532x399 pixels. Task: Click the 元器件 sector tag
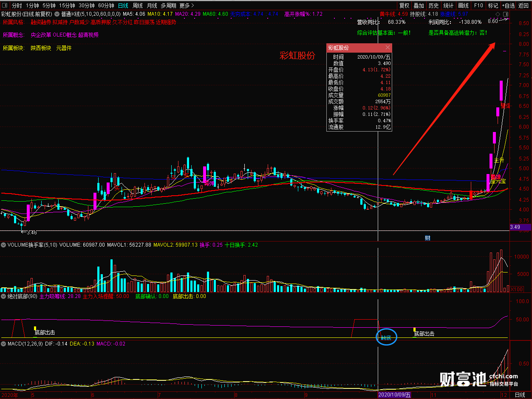(64, 48)
